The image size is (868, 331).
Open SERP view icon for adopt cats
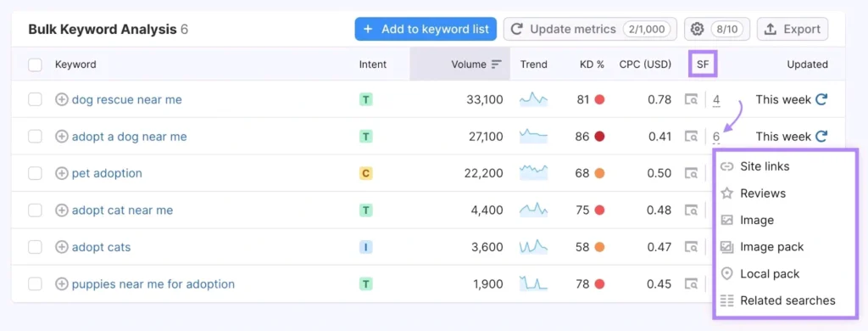[x=691, y=247]
